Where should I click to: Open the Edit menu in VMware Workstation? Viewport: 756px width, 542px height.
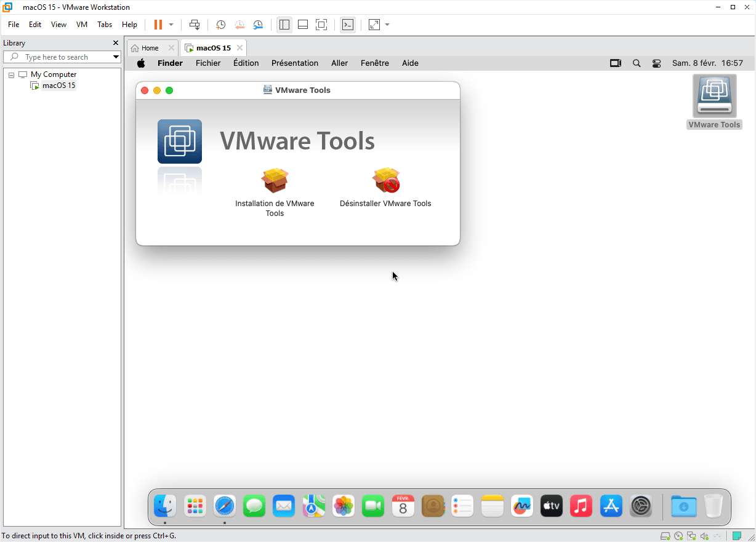35,25
